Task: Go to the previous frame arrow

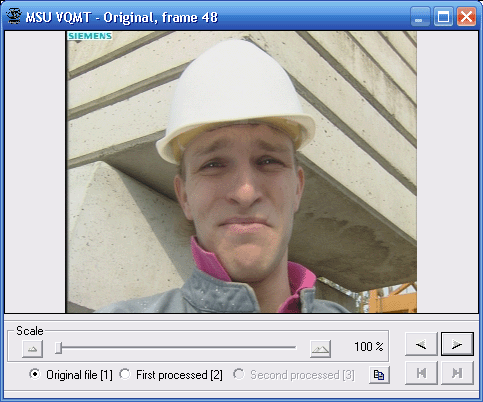Action: click(x=421, y=344)
